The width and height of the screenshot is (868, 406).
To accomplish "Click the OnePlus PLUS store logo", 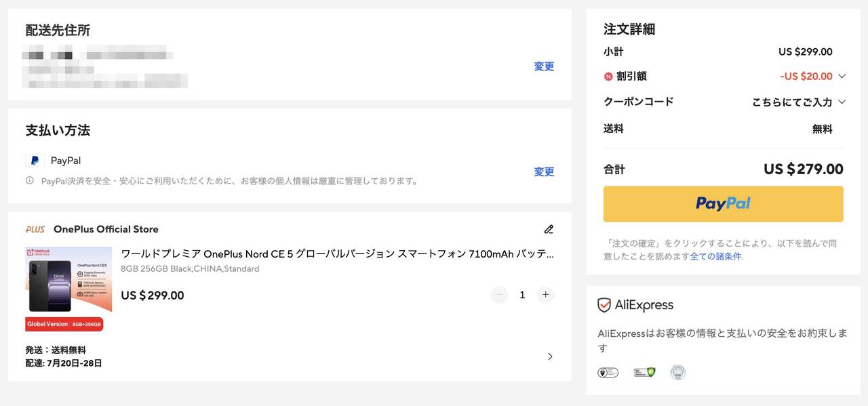I will click(35, 229).
